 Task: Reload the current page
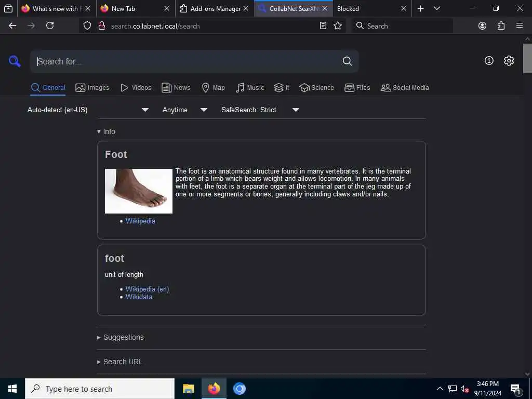pyautogui.click(x=50, y=26)
